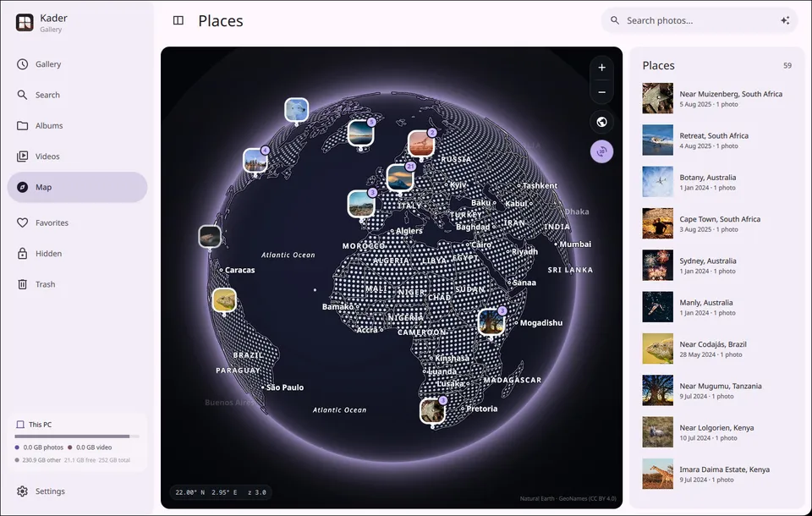The image size is (812, 516).
Task: Open the polar bear photo marker
Action: tap(296, 110)
